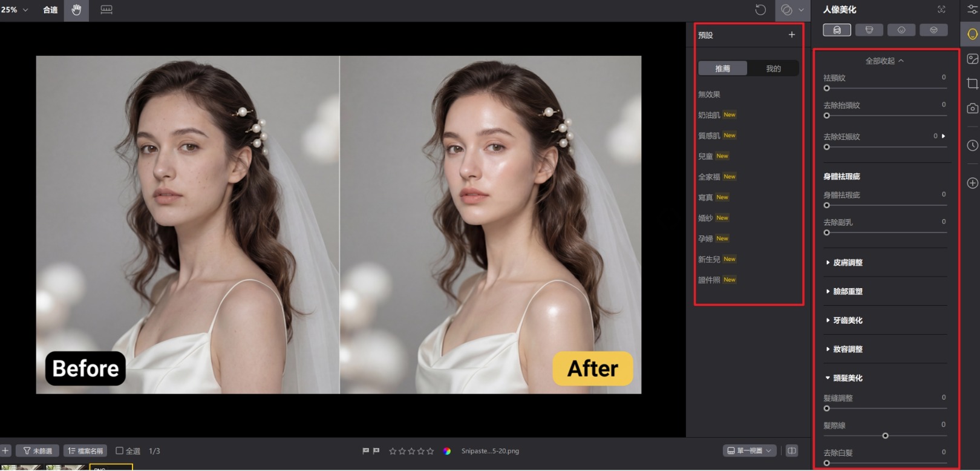Image resolution: width=980 pixels, height=471 pixels.
Task: Click the undo rotate arrow icon
Action: click(760, 10)
